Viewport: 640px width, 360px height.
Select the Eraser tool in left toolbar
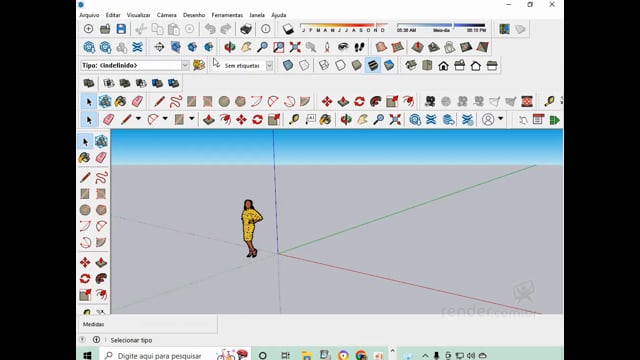tap(101, 158)
